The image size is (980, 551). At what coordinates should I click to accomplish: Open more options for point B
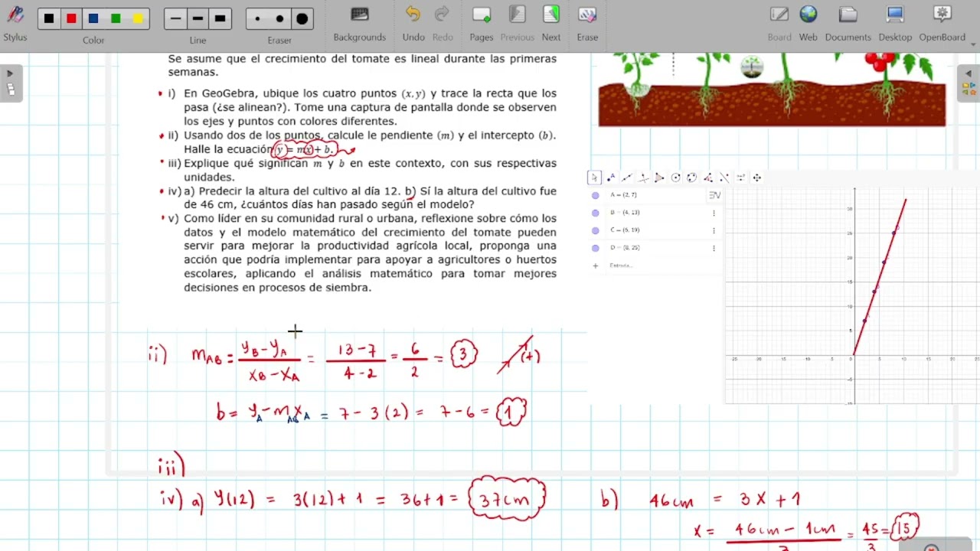(714, 214)
